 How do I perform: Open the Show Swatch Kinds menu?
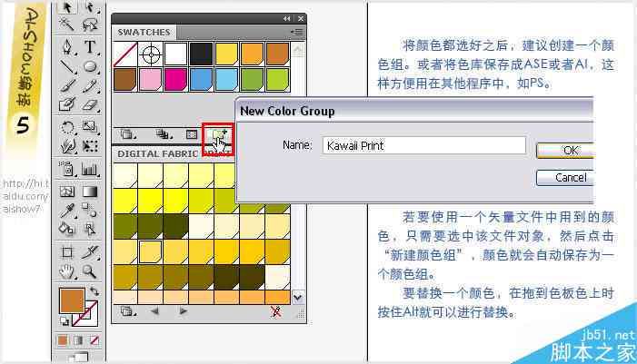[164, 134]
